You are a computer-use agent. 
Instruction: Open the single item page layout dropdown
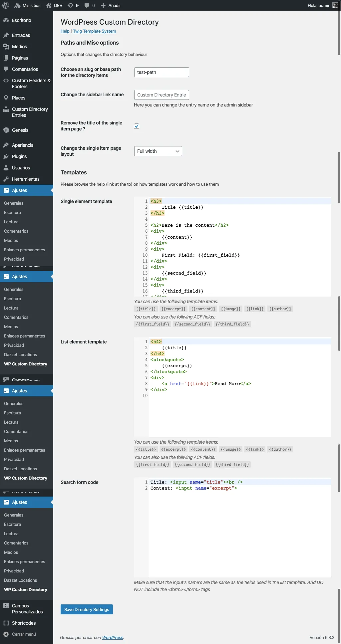coord(158,151)
